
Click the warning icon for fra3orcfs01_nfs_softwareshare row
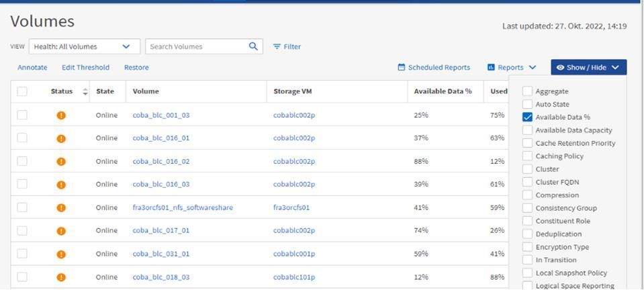click(61, 208)
